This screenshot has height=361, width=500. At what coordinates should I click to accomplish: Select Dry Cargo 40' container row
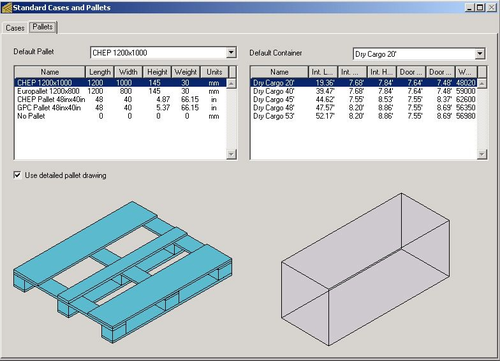pyautogui.click(x=364, y=91)
